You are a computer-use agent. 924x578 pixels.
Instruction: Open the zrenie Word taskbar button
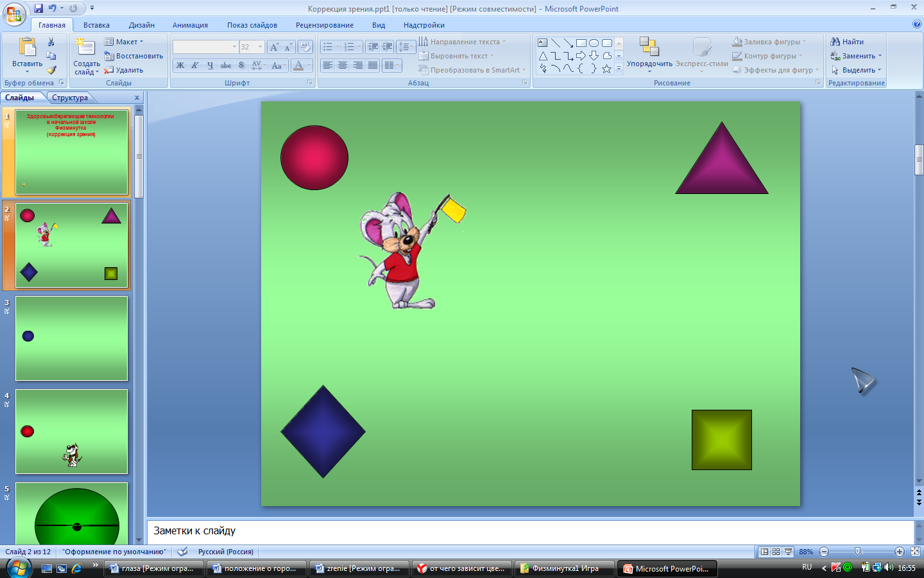[359, 568]
